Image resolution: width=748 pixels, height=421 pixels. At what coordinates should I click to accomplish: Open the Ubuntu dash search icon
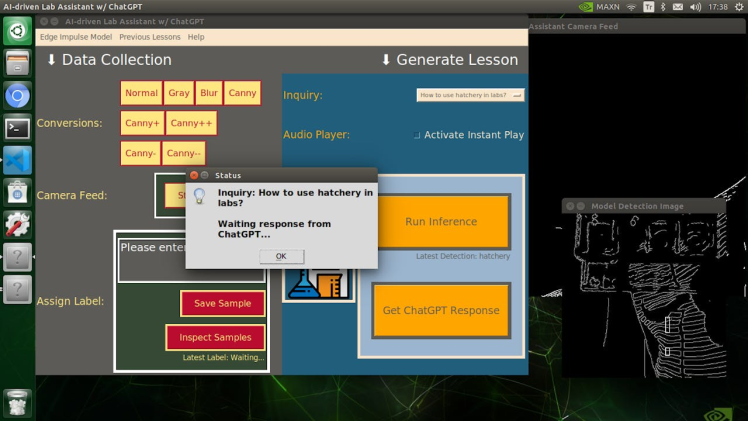pyautogui.click(x=17, y=31)
